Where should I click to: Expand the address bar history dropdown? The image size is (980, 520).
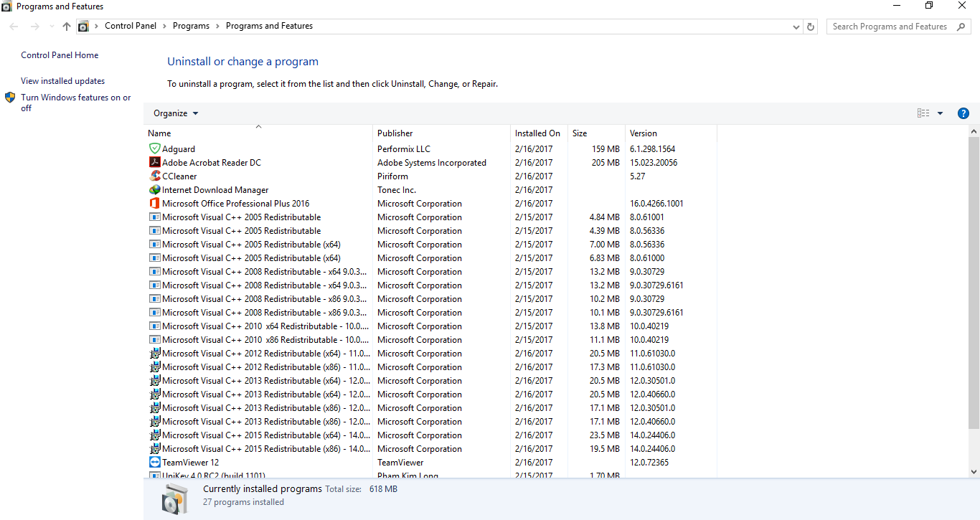point(796,27)
